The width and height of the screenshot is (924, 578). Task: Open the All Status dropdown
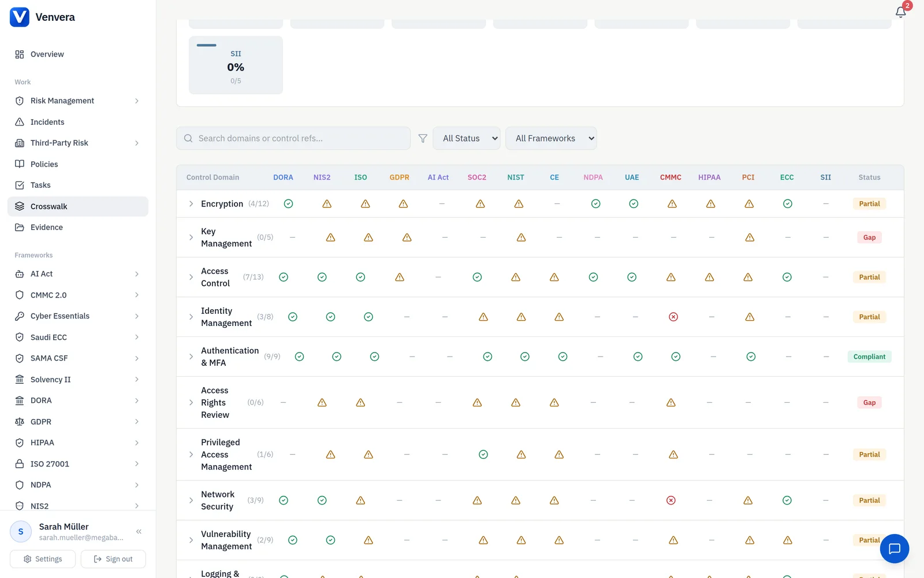(x=467, y=138)
